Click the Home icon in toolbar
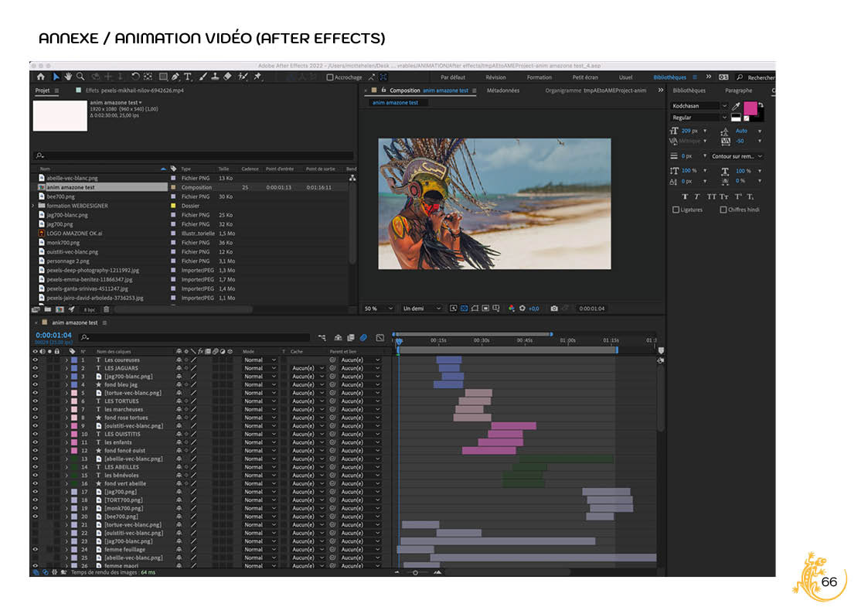Screen dimensions: 868x614 [40, 77]
